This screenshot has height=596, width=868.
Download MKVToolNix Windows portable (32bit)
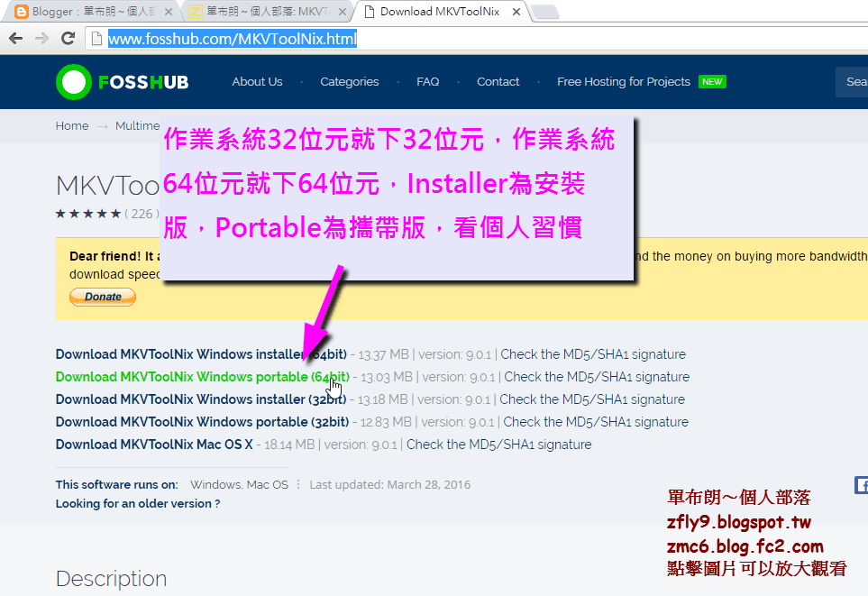[202, 422]
